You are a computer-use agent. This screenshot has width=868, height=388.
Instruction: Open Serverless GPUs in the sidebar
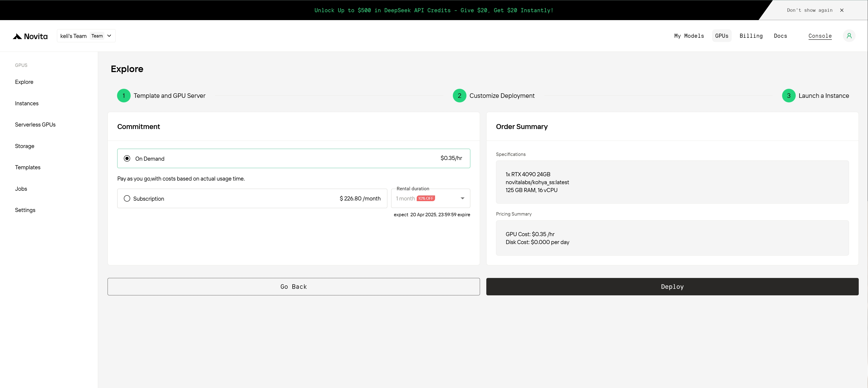point(35,125)
